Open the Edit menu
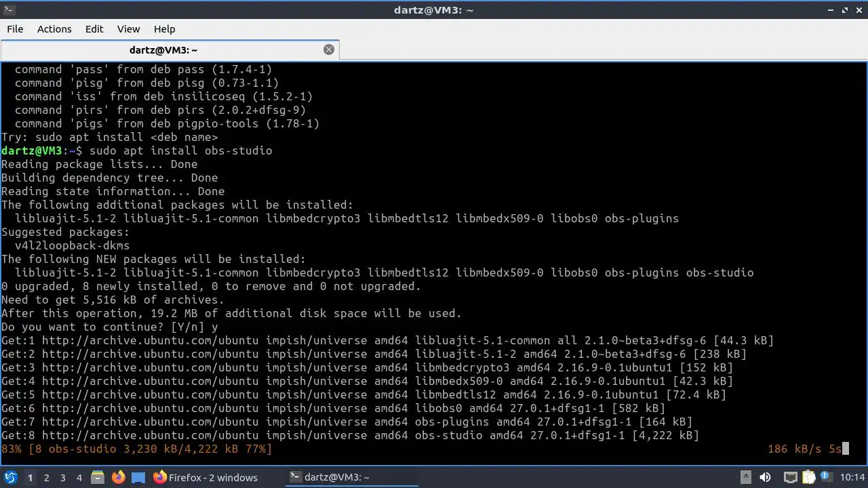868x488 pixels. click(94, 29)
